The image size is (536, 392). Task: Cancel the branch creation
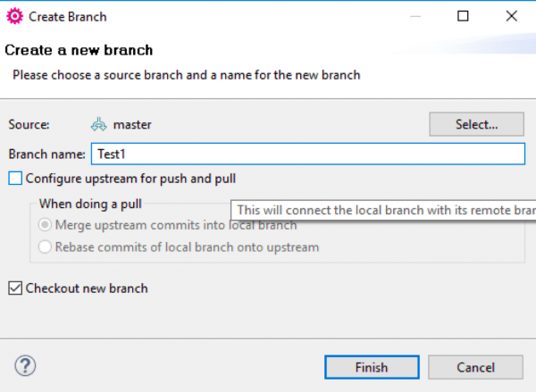coord(475,367)
